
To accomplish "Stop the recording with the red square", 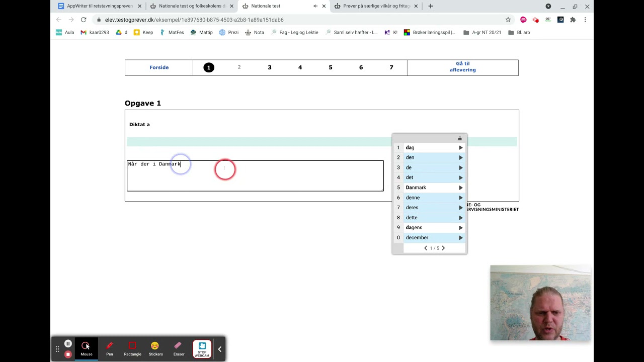I will (68, 354).
